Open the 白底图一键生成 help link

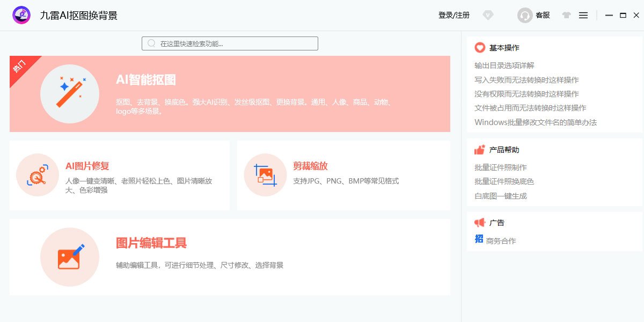coord(500,196)
